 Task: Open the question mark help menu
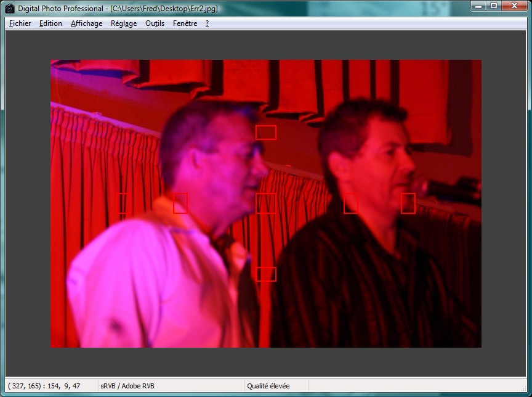click(207, 23)
